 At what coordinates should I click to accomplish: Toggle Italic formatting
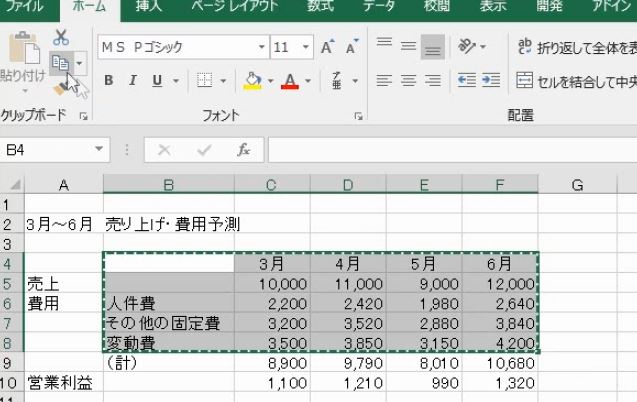pos(132,80)
